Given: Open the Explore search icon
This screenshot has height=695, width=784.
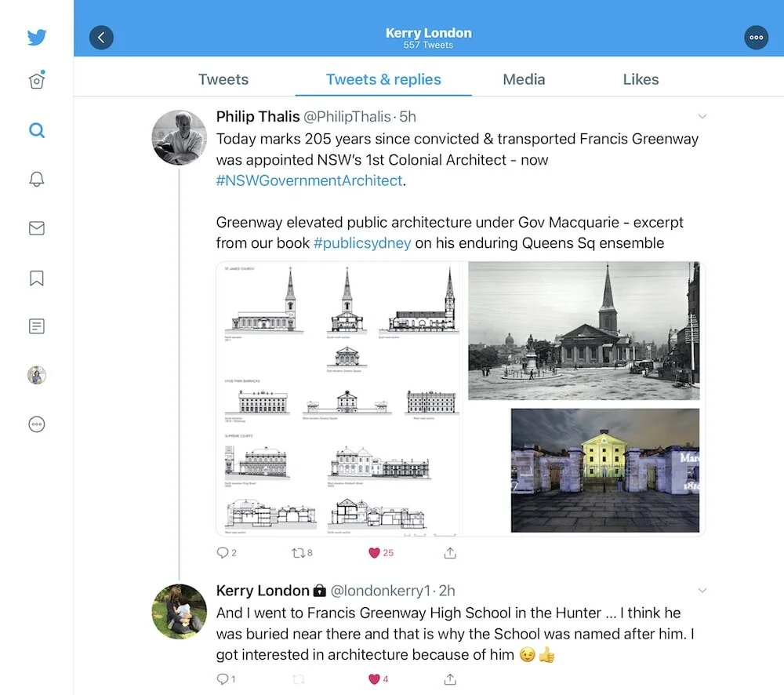Looking at the screenshot, I should pos(36,130).
